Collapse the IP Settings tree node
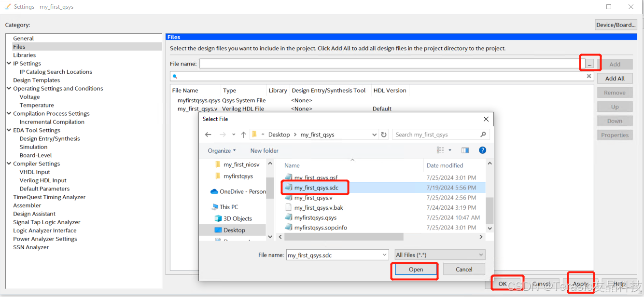The width and height of the screenshot is (644, 297). click(9, 63)
